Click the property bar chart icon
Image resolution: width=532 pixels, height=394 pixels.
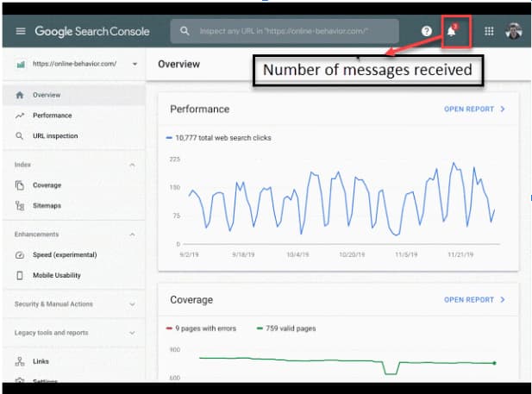pyautogui.click(x=21, y=64)
